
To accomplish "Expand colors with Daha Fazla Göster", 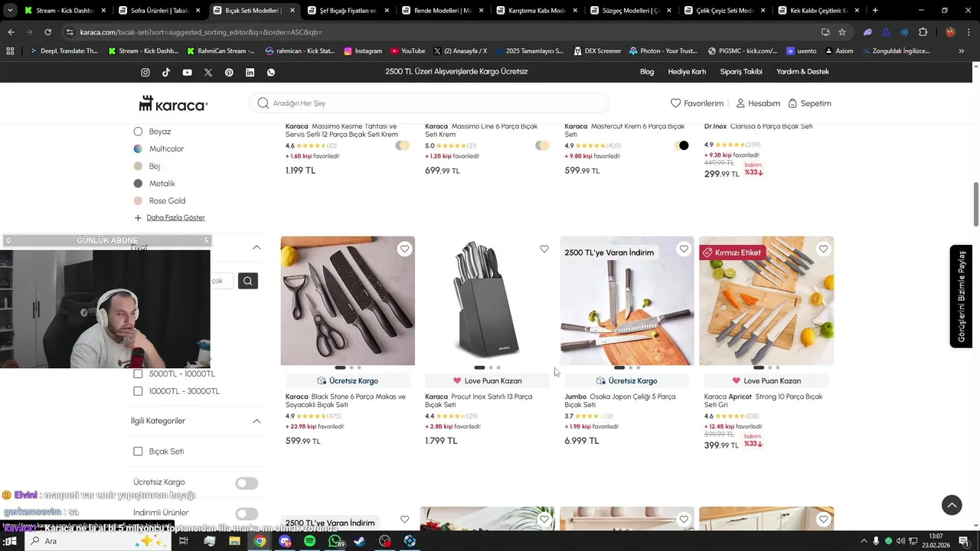I will (175, 217).
